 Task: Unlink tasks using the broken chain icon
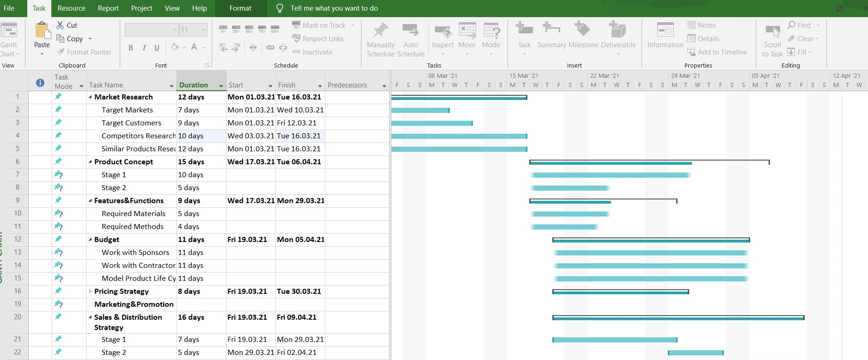(x=283, y=47)
